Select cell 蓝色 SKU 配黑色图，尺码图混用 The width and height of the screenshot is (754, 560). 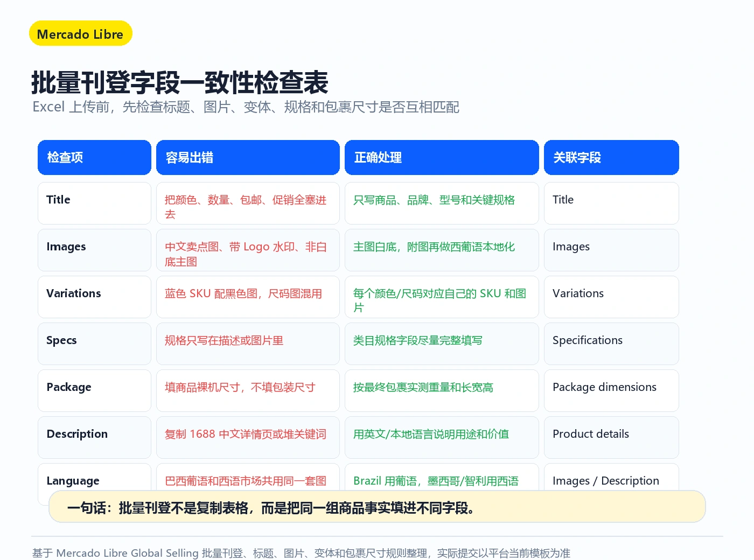click(x=248, y=297)
